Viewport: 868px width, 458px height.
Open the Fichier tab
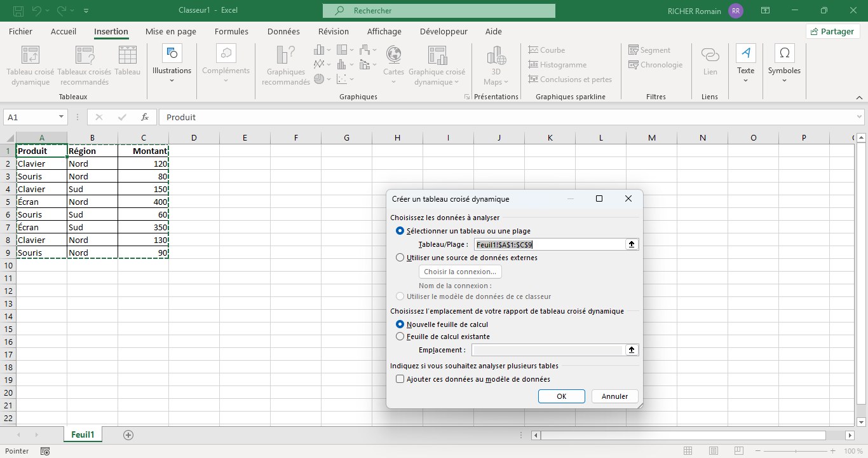click(x=21, y=31)
